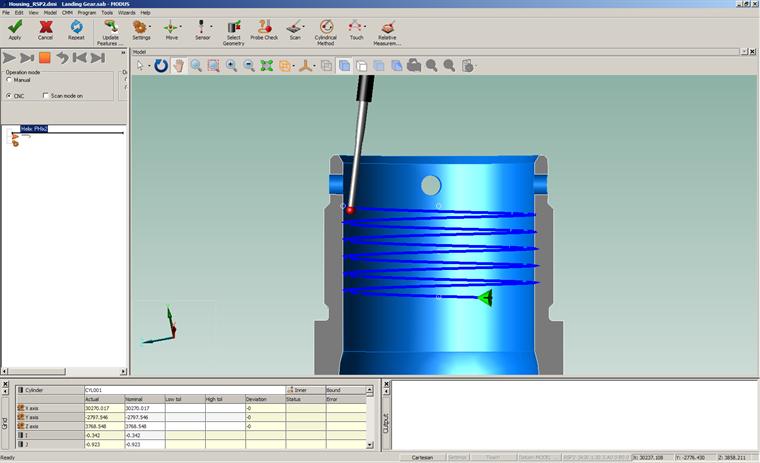760x463 pixels.
Task: Click the Apply green checkmark icon
Action: click(x=15, y=27)
